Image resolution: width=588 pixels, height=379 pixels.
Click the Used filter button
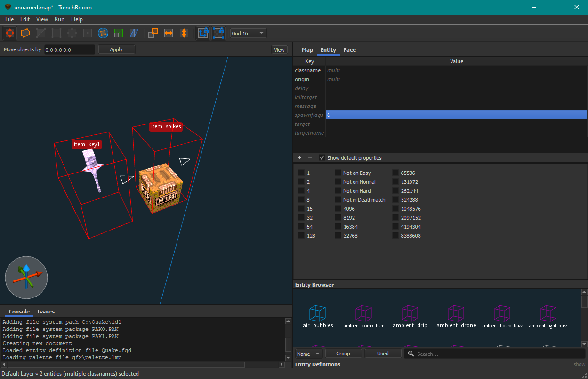click(383, 354)
